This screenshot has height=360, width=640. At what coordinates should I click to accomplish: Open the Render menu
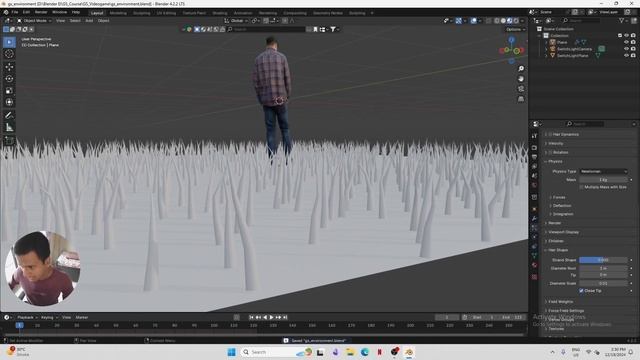point(41,12)
